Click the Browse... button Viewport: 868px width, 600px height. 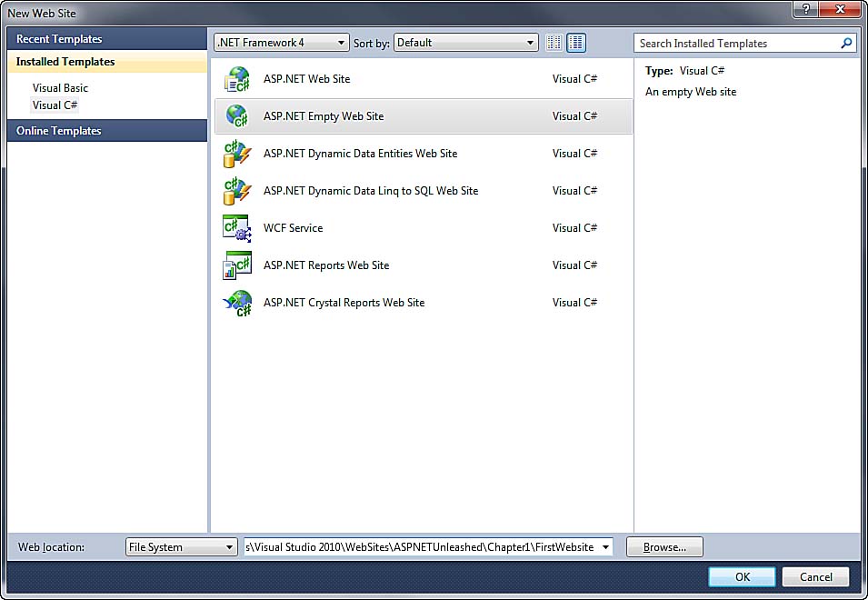pos(664,547)
